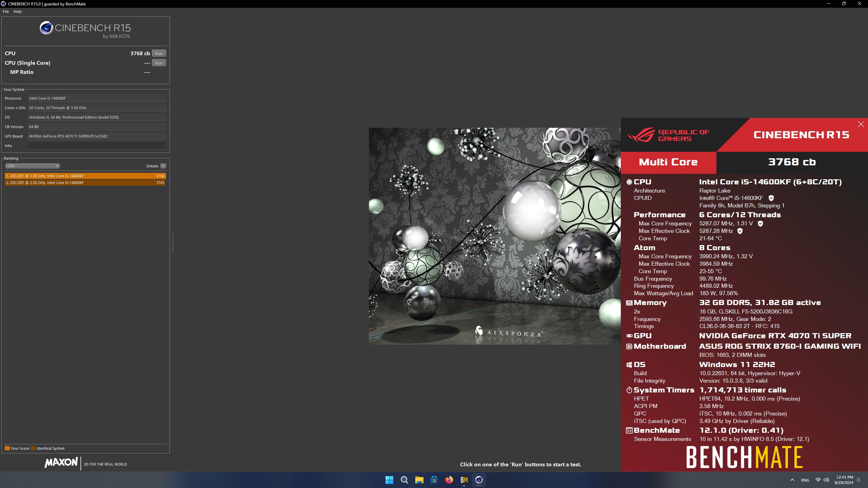Open the clock showing 12:41 PM
This screenshot has height=488, width=868.
[844, 480]
